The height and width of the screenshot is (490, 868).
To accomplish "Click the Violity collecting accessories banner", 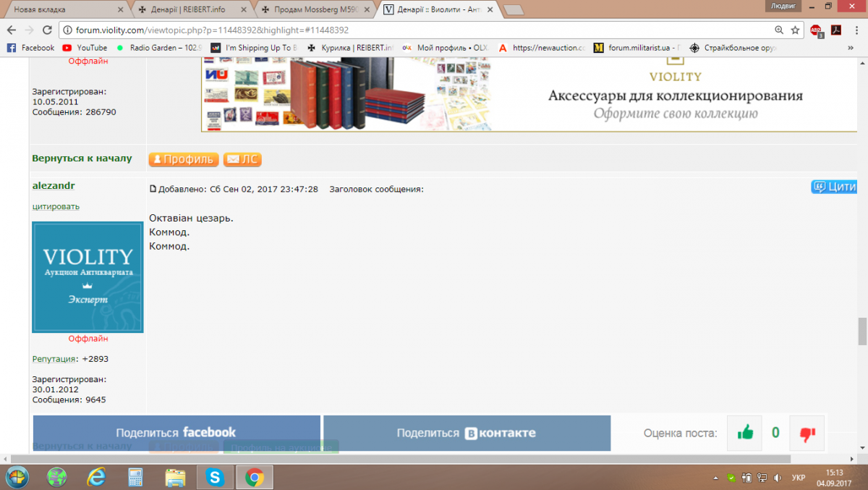I will [x=529, y=95].
